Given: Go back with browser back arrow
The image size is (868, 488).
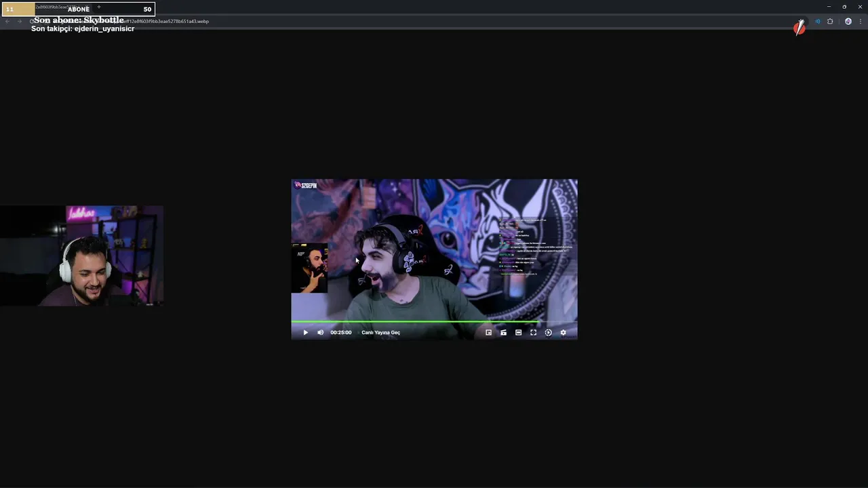Looking at the screenshot, I should (7, 22).
